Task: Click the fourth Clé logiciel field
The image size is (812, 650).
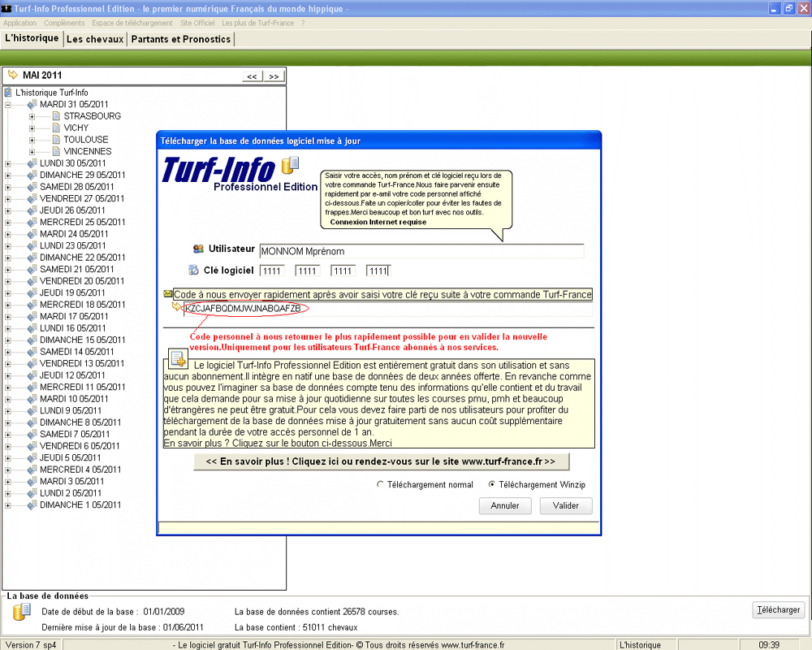Action: (x=378, y=271)
